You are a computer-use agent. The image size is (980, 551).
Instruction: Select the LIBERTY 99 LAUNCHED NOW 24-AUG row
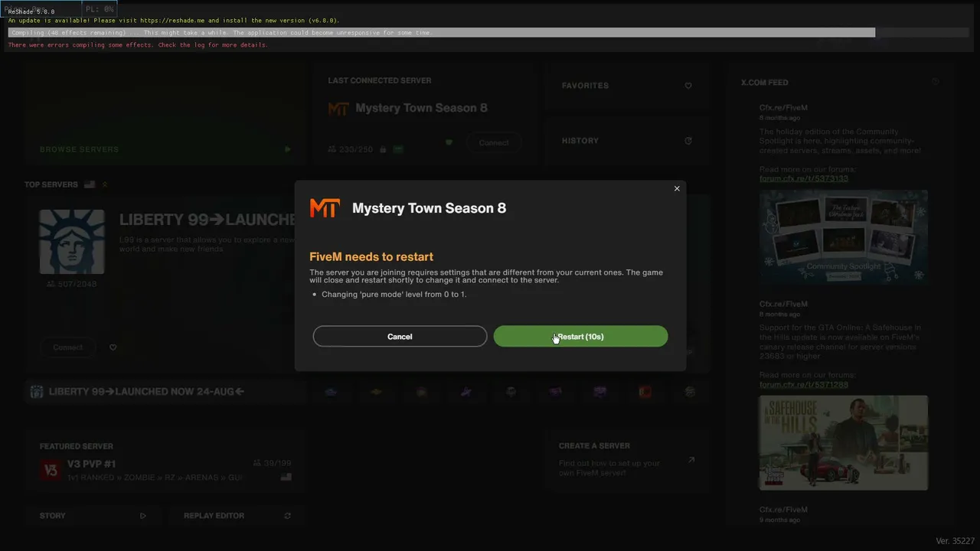pos(165,392)
